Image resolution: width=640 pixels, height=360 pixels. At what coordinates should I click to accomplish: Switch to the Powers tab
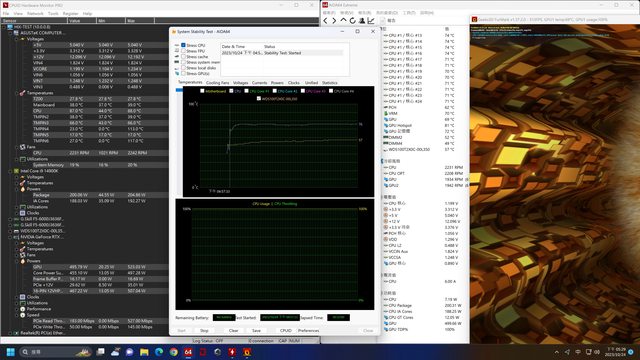point(277,83)
